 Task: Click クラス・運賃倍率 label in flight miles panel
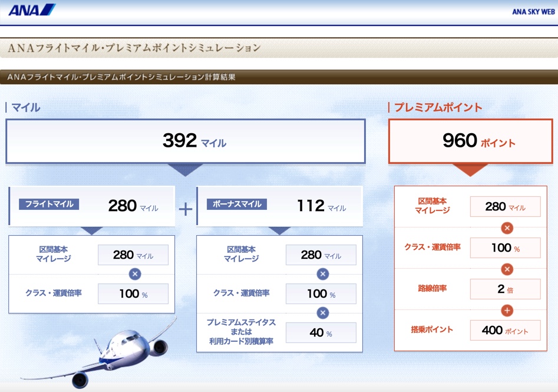click(54, 293)
